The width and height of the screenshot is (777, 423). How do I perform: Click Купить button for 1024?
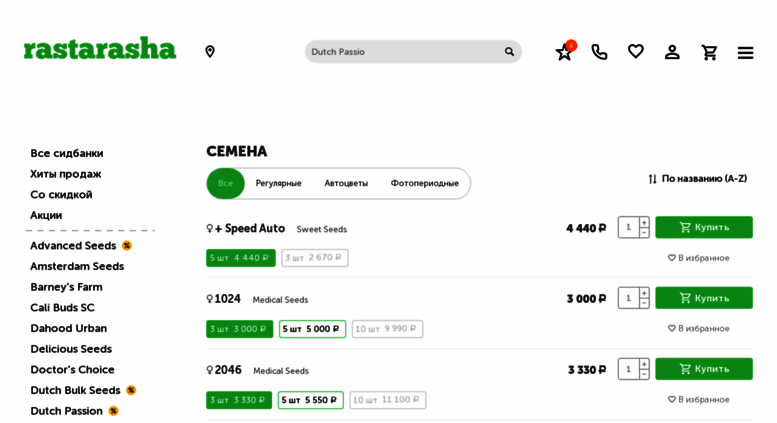[704, 298]
